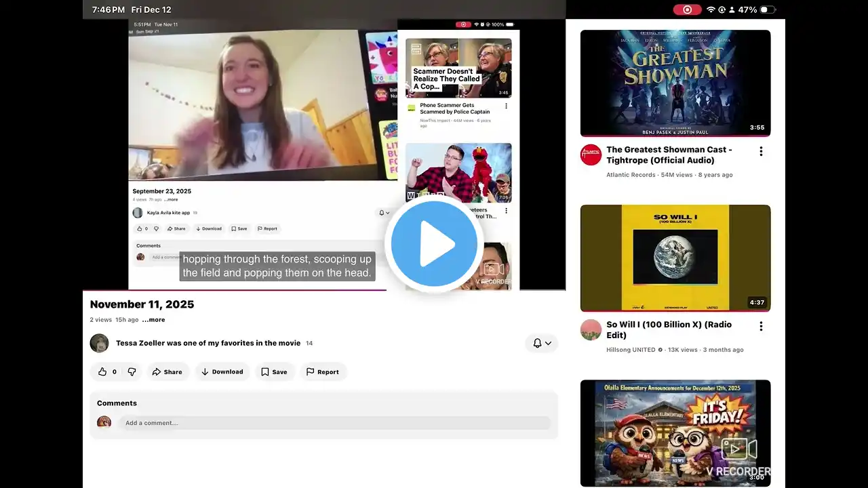
Task: Open Tessa Zoeller channel avatar
Action: (100, 343)
